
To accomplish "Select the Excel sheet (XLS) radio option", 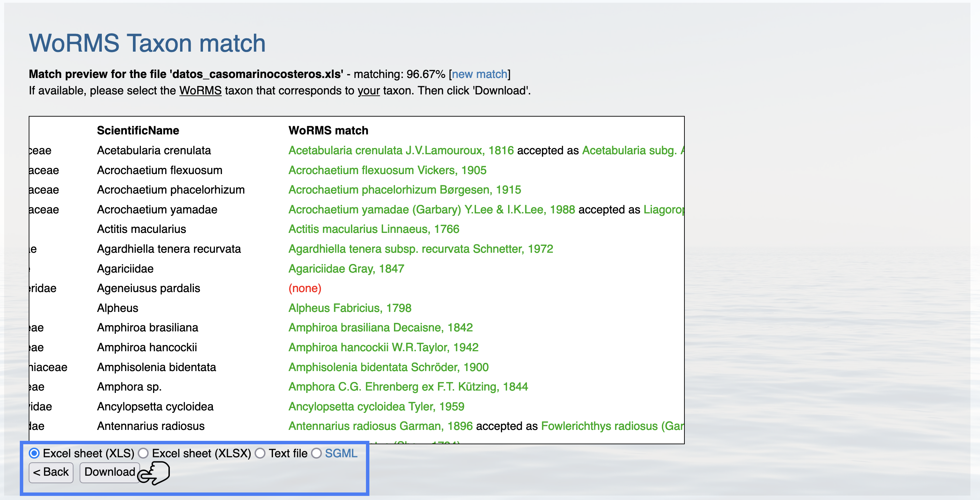I will pos(34,453).
